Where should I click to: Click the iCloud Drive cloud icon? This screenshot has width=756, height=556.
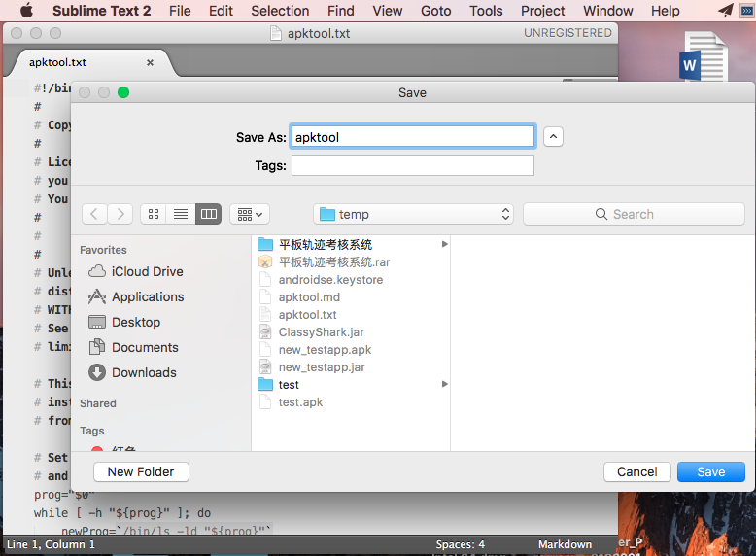pos(97,271)
